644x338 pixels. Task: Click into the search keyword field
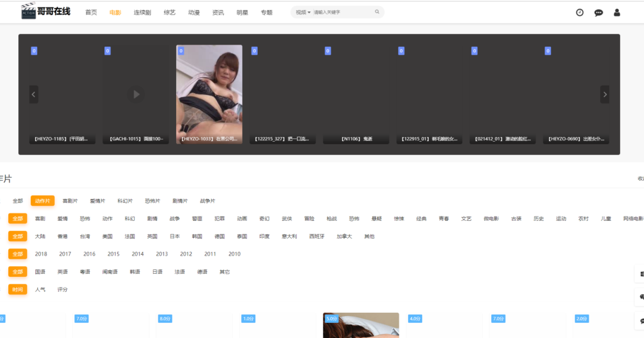point(343,12)
